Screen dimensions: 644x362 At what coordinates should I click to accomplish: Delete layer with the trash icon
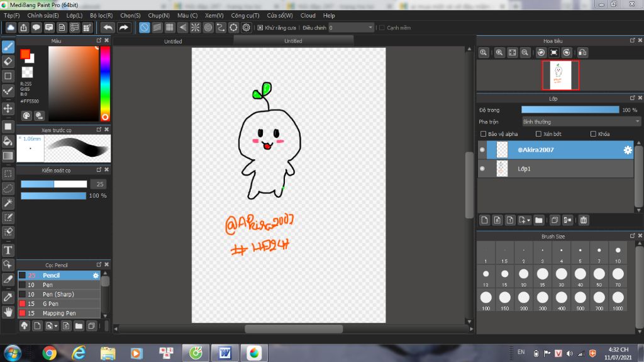584,220
